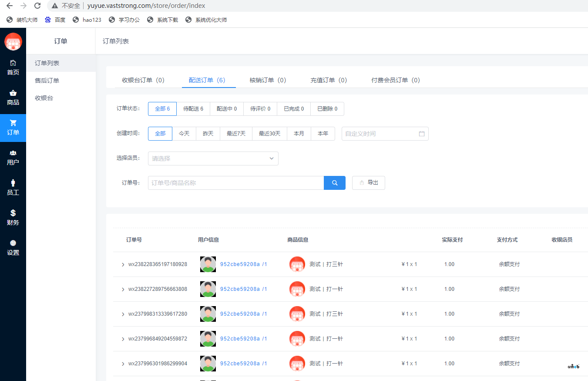
Task: Switch to 充值订单 (0) tab
Action: pyautogui.click(x=329, y=80)
